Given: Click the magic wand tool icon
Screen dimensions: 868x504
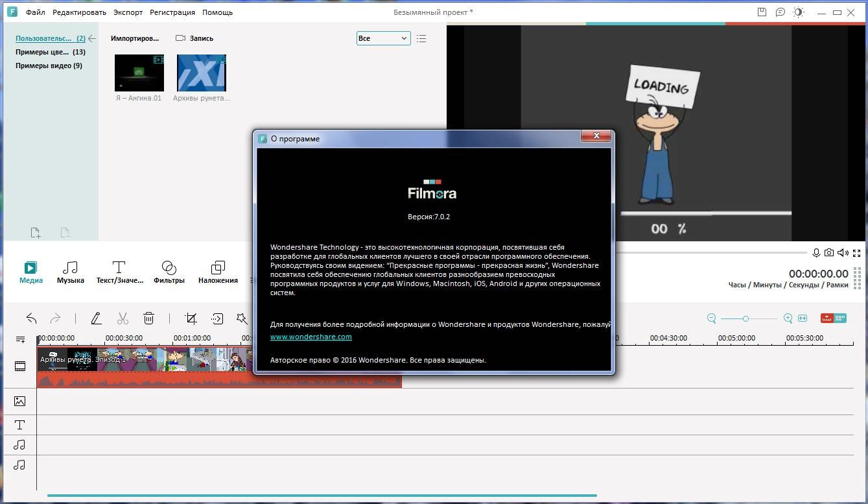Looking at the screenshot, I should coord(242,318).
